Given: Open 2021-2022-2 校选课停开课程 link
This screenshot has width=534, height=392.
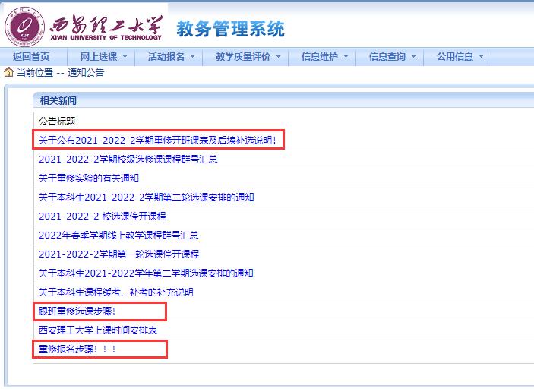Looking at the screenshot, I should point(102,216).
